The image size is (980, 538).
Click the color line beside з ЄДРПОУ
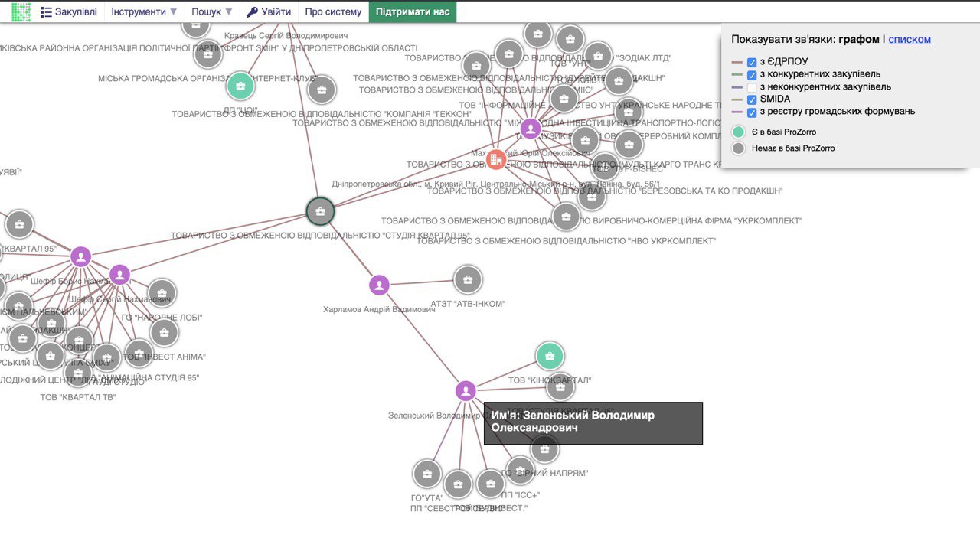[x=737, y=62]
